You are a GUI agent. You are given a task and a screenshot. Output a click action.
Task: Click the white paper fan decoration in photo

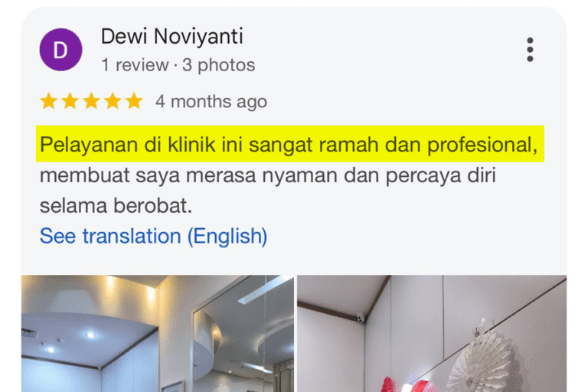(484, 358)
